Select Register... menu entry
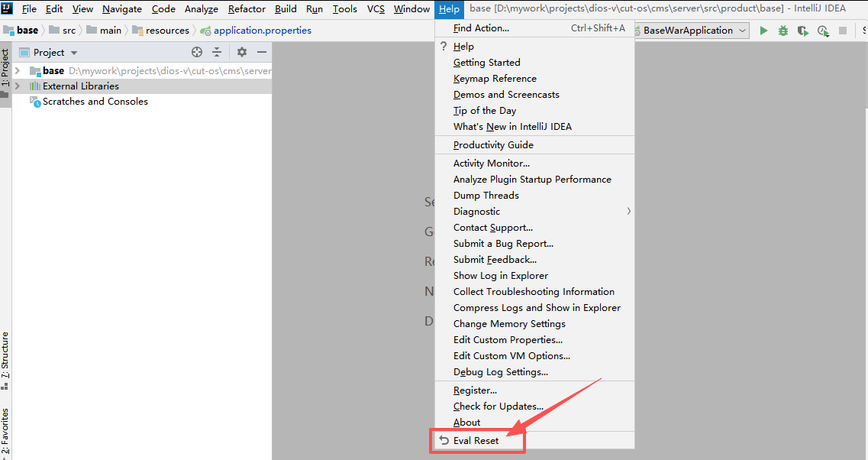The height and width of the screenshot is (460, 868). point(534,390)
